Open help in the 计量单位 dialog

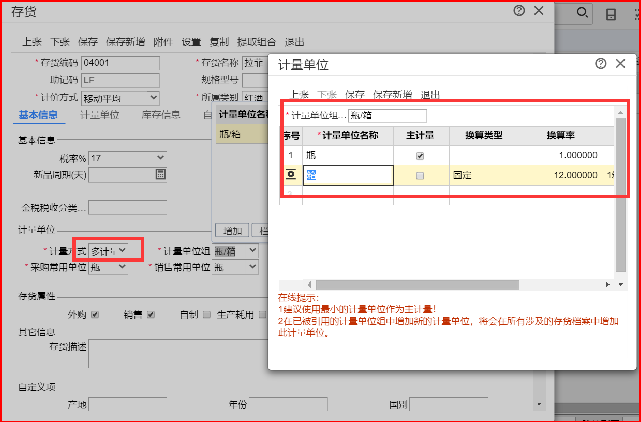point(601,64)
